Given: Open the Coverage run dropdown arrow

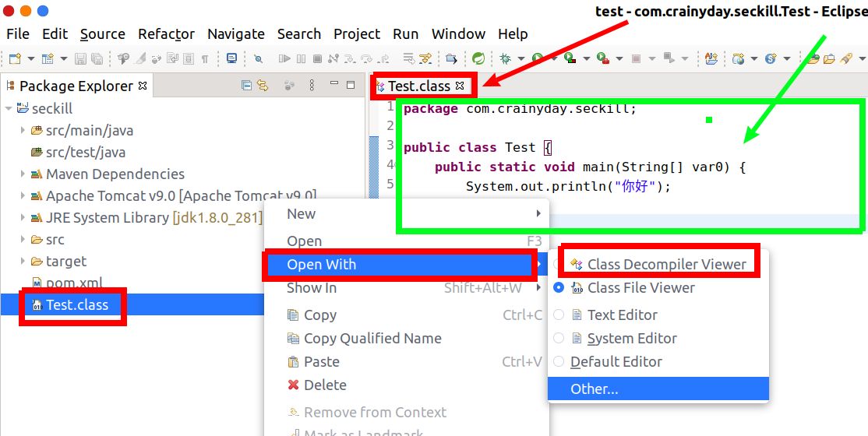Looking at the screenshot, I should [x=586, y=58].
